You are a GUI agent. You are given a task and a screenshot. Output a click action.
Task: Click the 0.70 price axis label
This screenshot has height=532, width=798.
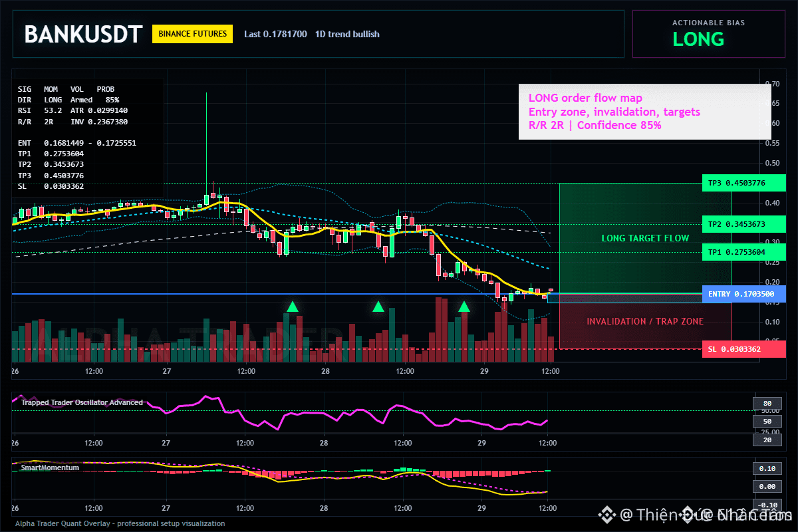772,84
